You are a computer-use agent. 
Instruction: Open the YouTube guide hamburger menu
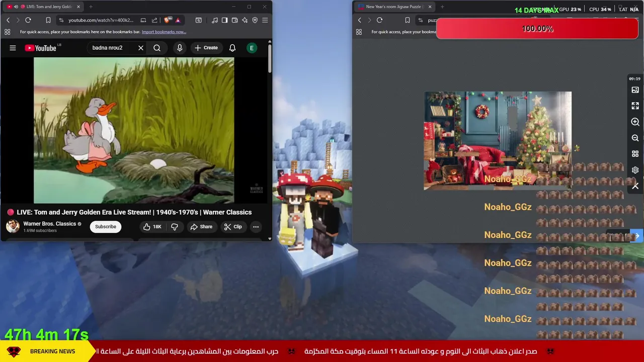click(13, 48)
